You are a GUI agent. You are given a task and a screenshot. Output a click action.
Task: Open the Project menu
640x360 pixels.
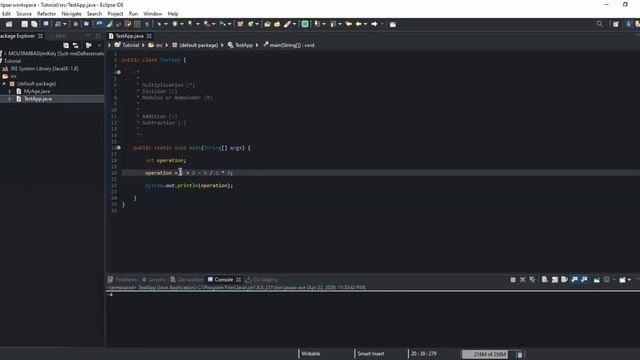(x=115, y=14)
